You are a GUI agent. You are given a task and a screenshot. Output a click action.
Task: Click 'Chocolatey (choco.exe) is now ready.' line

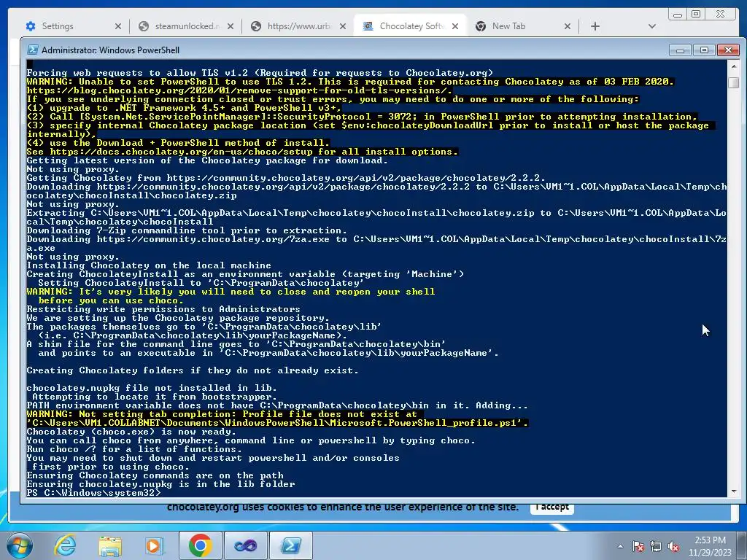pos(131,432)
